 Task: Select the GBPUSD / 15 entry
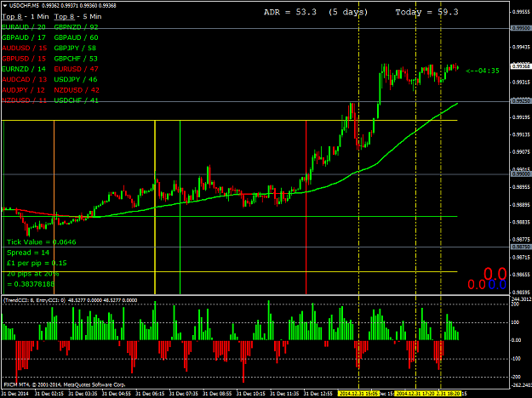coord(25,59)
